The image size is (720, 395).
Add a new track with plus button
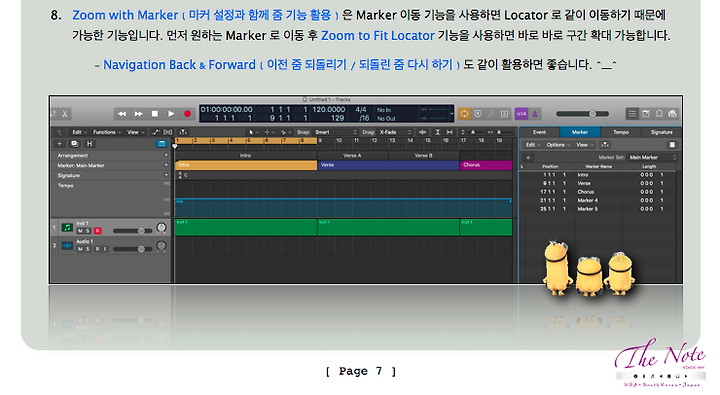pyautogui.click(x=59, y=144)
